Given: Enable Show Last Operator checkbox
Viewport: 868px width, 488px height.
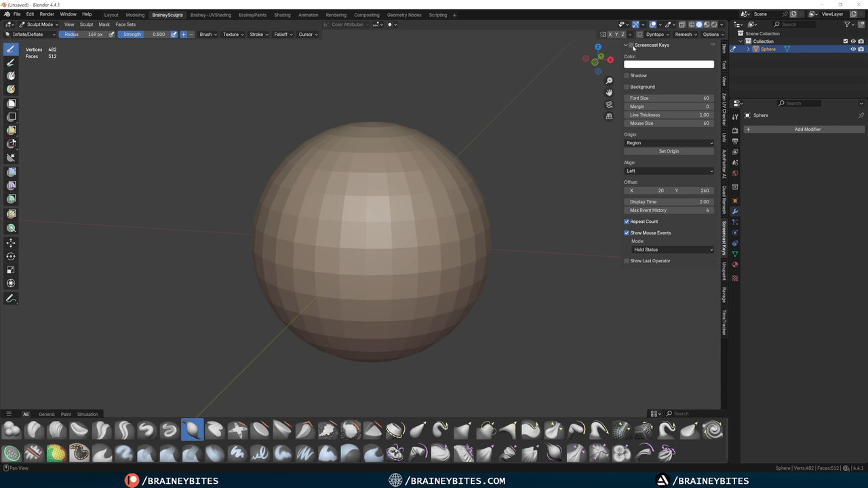Looking at the screenshot, I should [x=627, y=261].
